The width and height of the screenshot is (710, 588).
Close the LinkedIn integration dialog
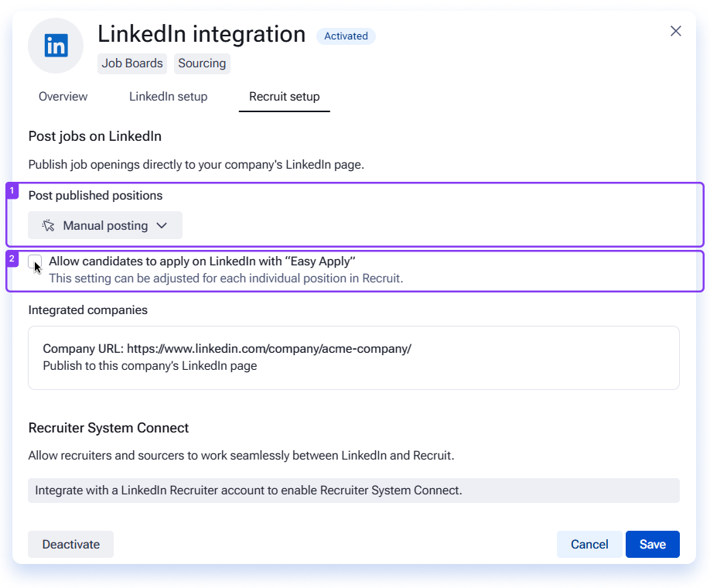click(676, 31)
